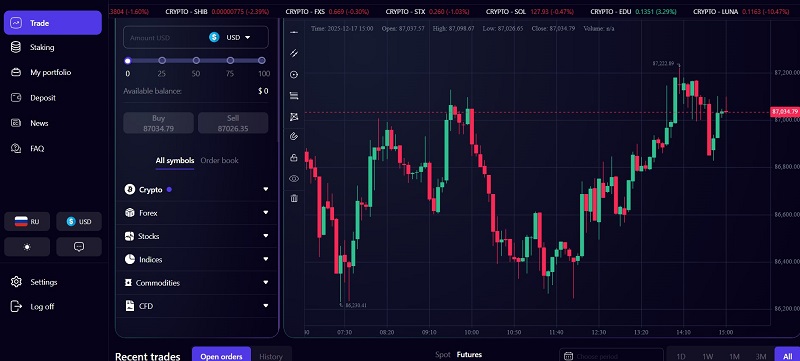Click the Stocks category icon

(x=129, y=236)
